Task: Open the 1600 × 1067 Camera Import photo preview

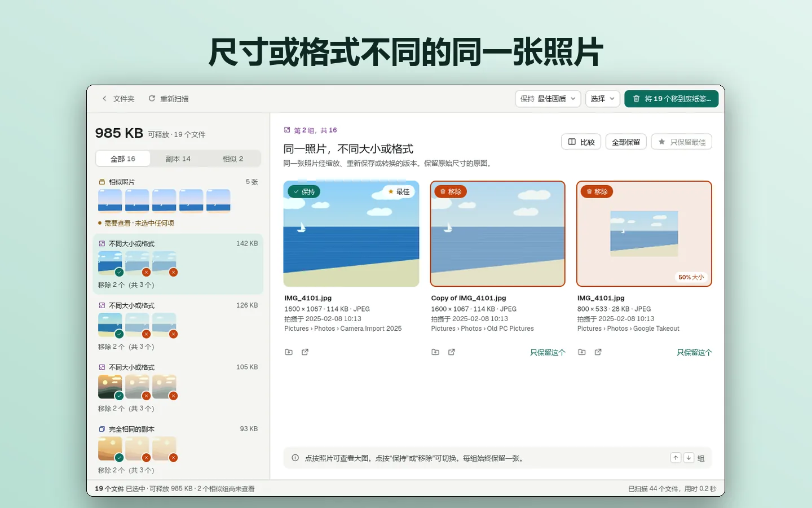Action: point(351,234)
